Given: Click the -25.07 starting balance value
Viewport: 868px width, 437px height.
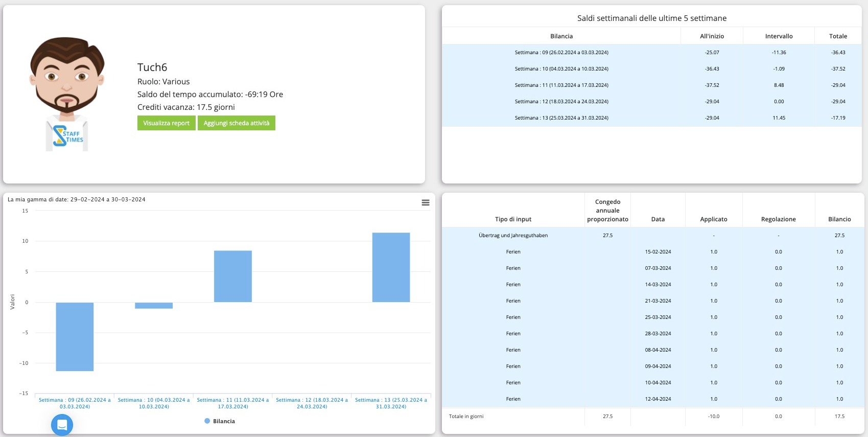Looking at the screenshot, I should pyautogui.click(x=712, y=53).
